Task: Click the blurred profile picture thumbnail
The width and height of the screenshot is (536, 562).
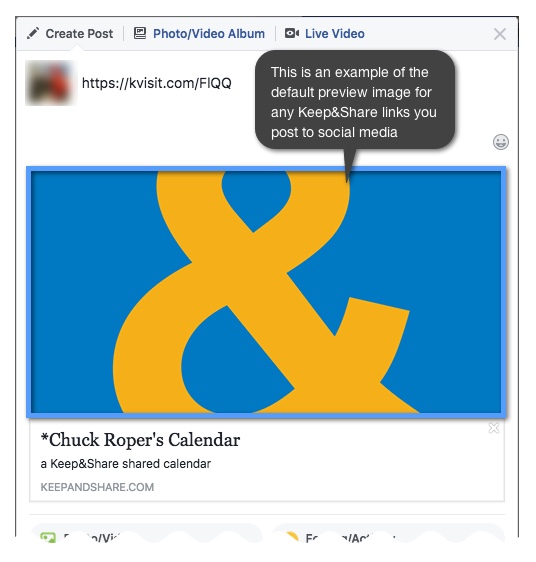Action: click(x=51, y=83)
